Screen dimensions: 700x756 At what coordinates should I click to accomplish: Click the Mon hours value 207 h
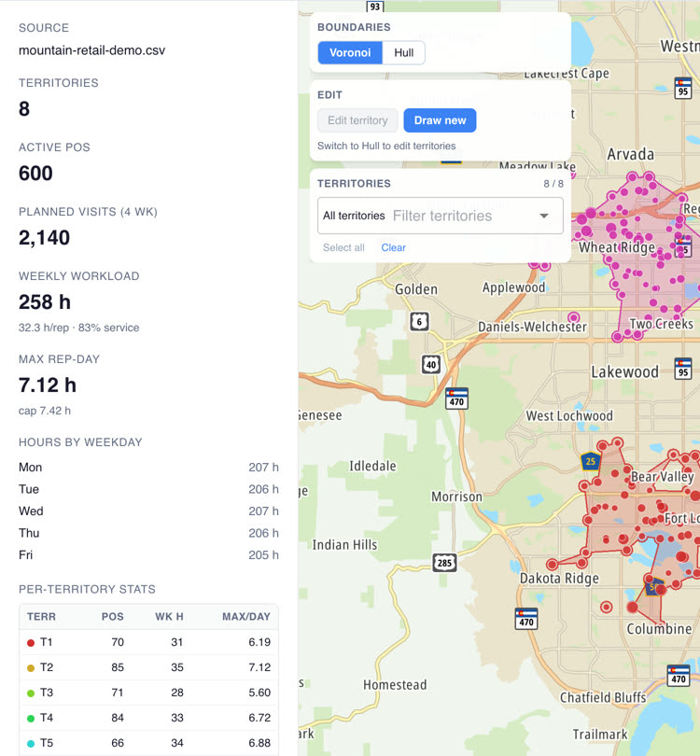[x=263, y=468]
